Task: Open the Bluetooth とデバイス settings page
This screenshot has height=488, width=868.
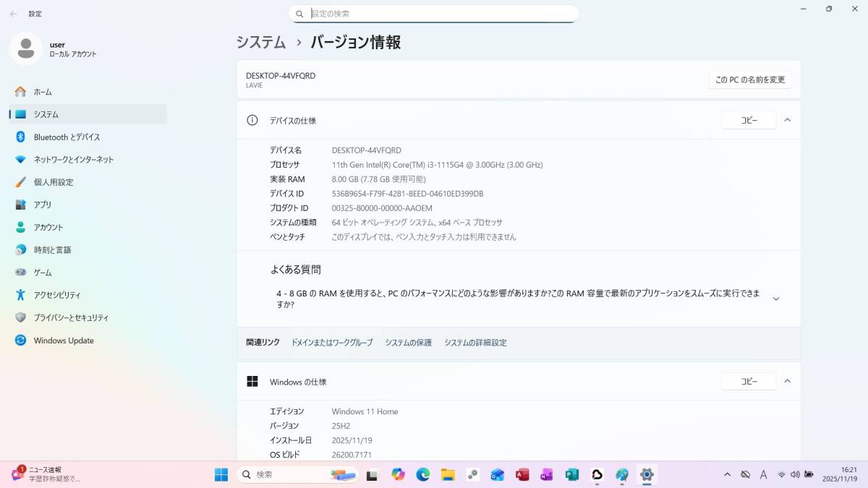Action: point(67,137)
